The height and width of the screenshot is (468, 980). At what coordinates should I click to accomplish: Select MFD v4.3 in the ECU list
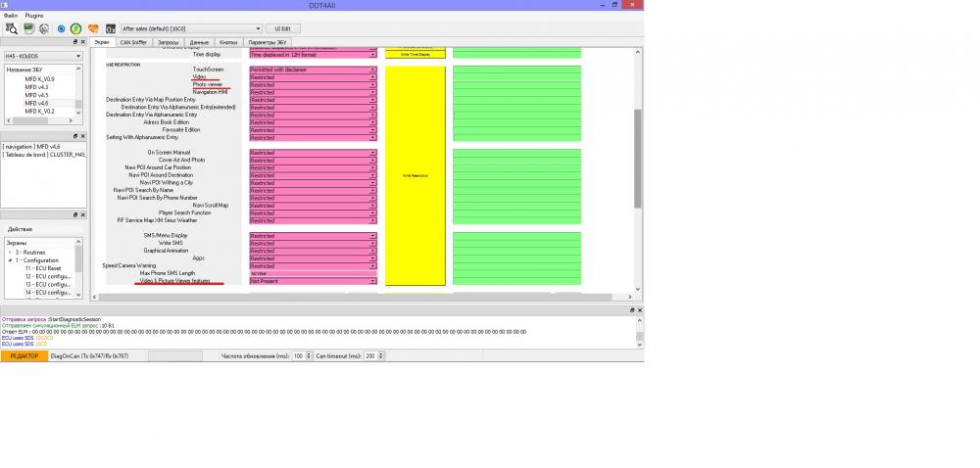click(x=36, y=87)
